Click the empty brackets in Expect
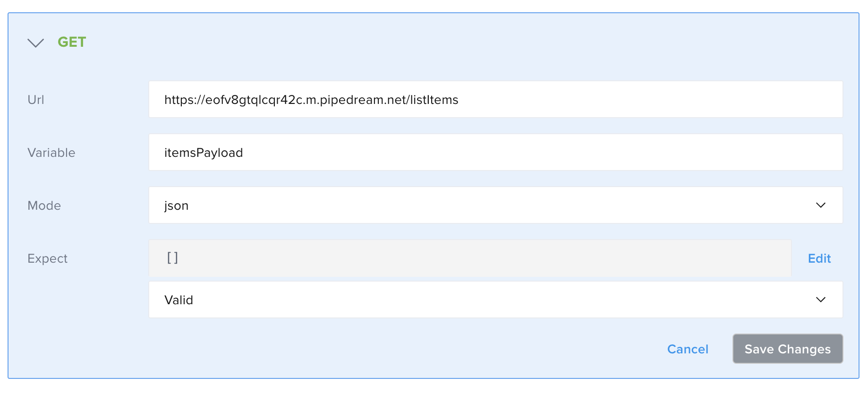Viewport: 868px width, 394px height. click(x=172, y=258)
